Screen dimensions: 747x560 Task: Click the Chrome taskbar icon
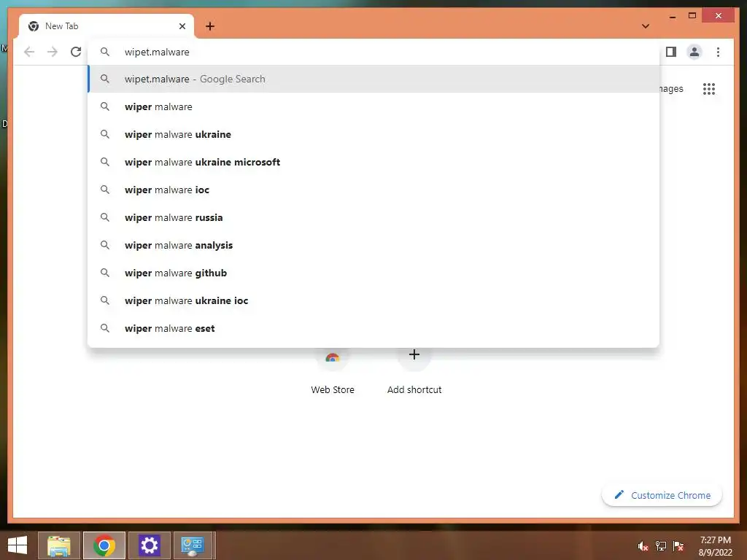coord(104,545)
